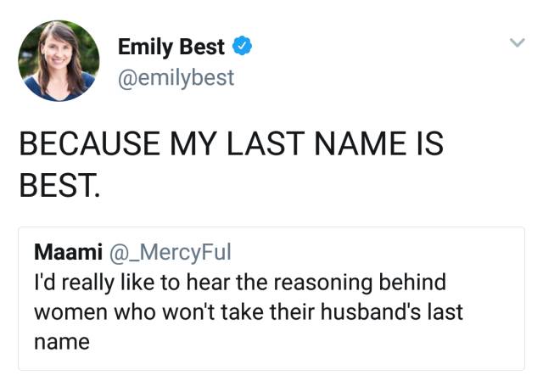Click the word "NAME" in main tweet

(x=347, y=145)
